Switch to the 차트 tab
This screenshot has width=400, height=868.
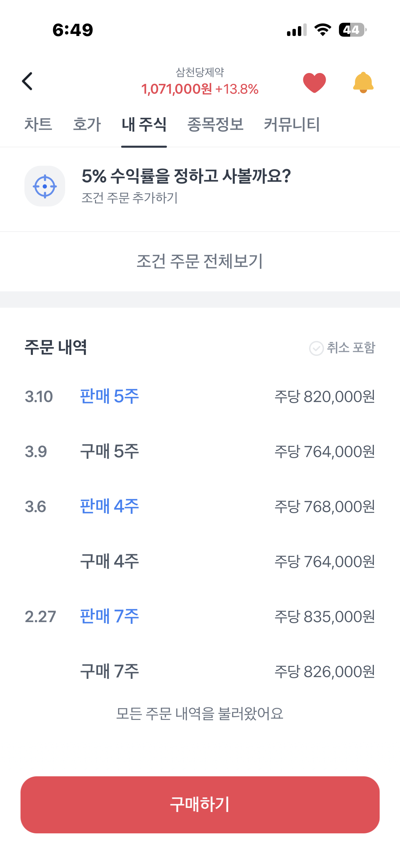[x=38, y=124]
